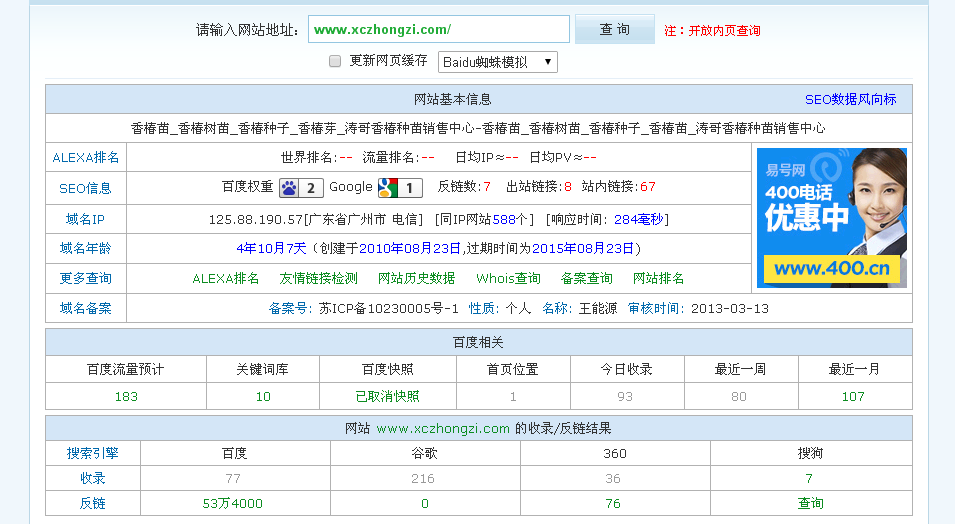Open the Baidu蜘蛛模拟 dropdown
Screen dimensions: 955x524
pos(497,62)
